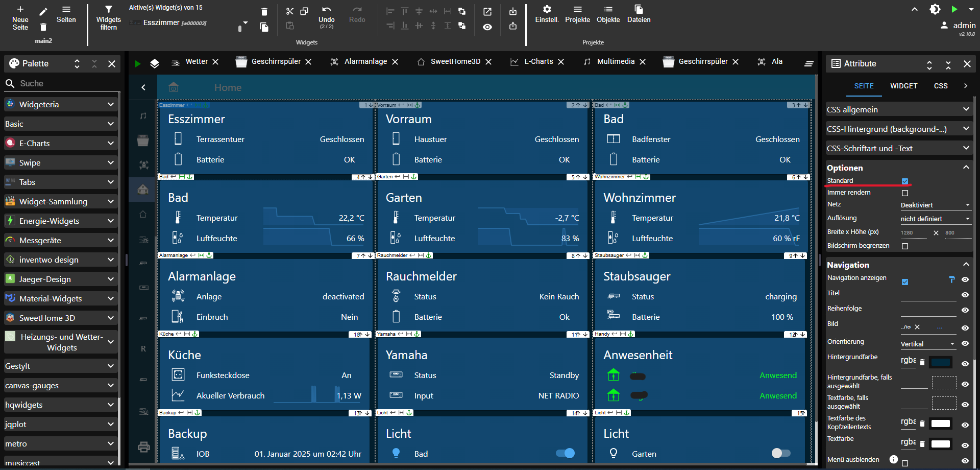Click the Suche palette search field
This screenshot has width=980, height=470.
(68, 83)
